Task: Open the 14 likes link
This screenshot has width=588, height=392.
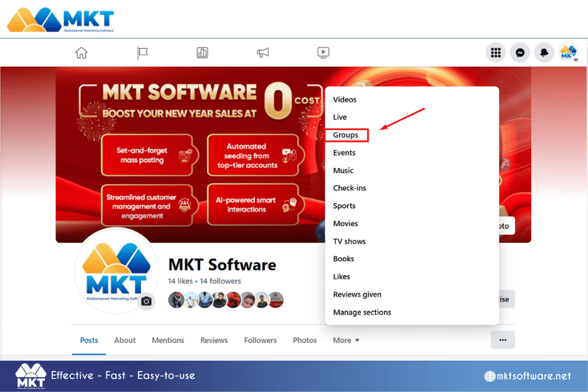Action: click(180, 281)
